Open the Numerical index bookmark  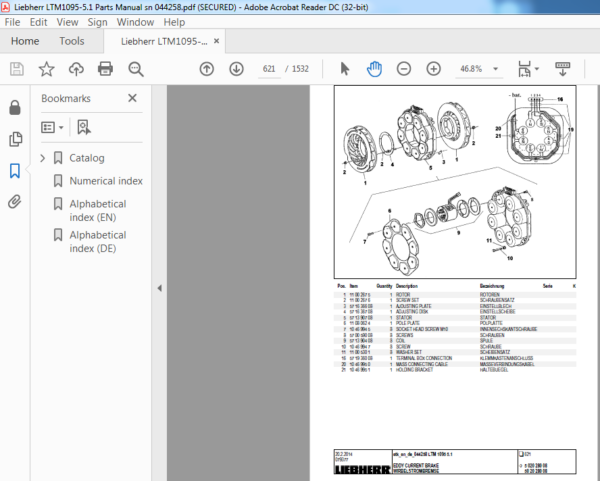(x=106, y=181)
